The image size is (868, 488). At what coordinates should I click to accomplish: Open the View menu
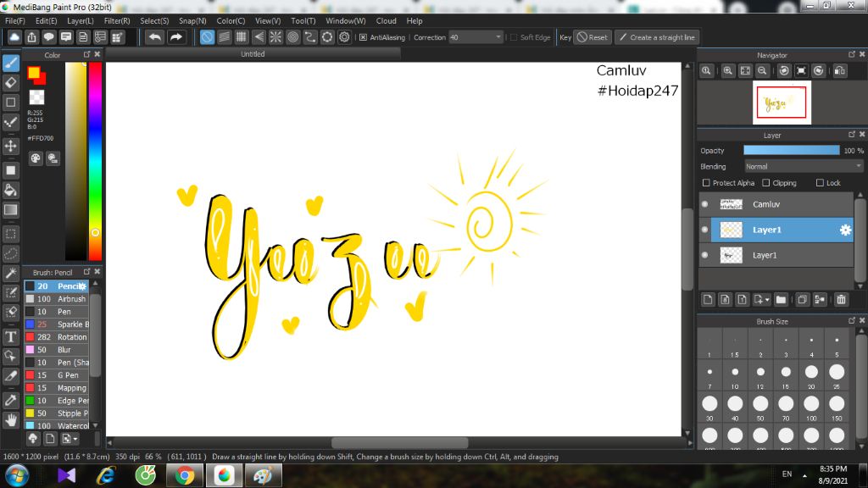coord(268,20)
